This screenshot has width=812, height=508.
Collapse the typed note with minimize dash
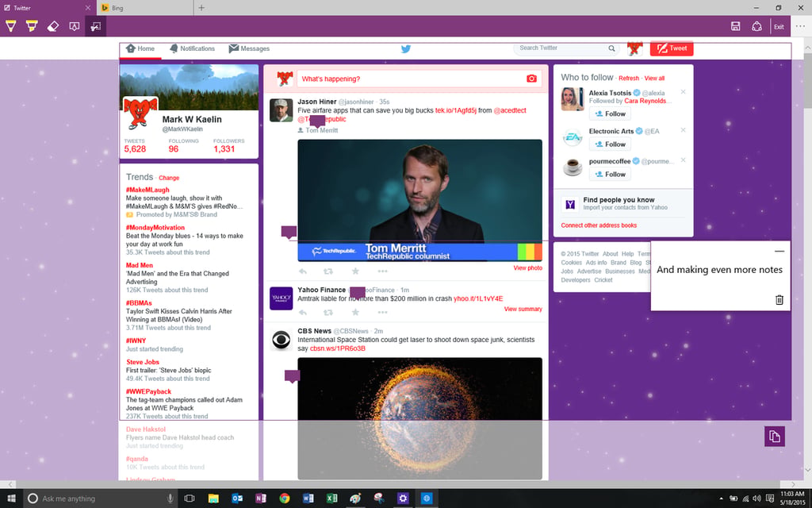pyautogui.click(x=779, y=252)
